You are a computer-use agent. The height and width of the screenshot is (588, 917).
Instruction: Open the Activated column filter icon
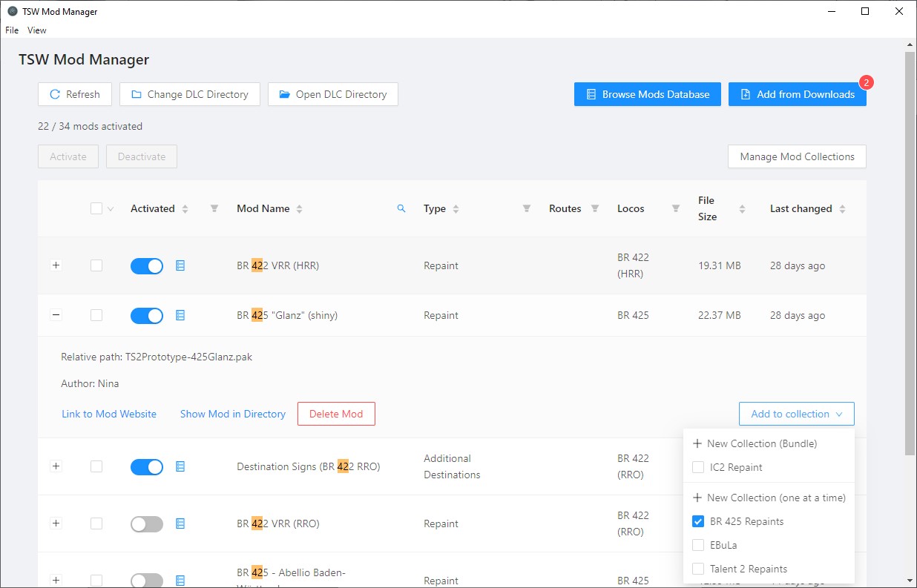[214, 209]
